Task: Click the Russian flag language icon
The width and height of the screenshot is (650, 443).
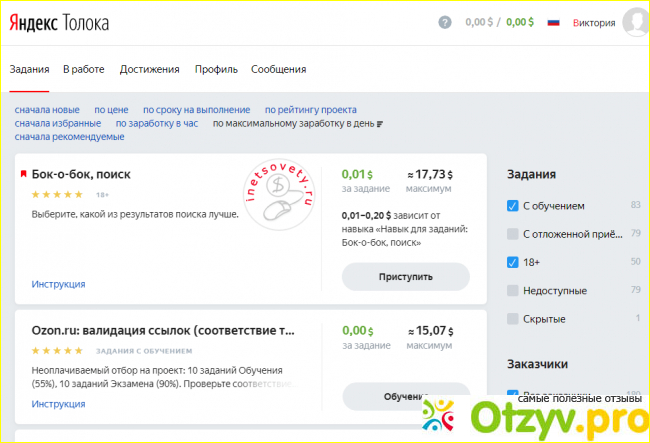Action: (x=553, y=22)
